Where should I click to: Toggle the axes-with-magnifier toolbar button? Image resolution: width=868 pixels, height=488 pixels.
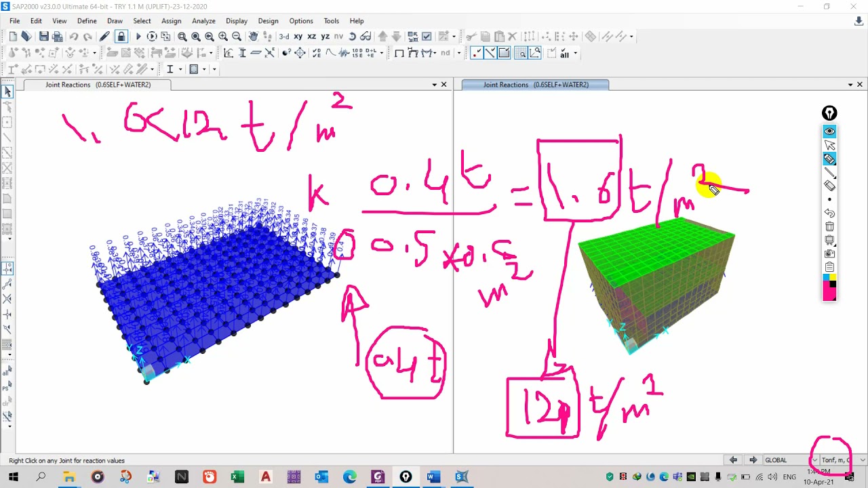pyautogui.click(x=534, y=53)
